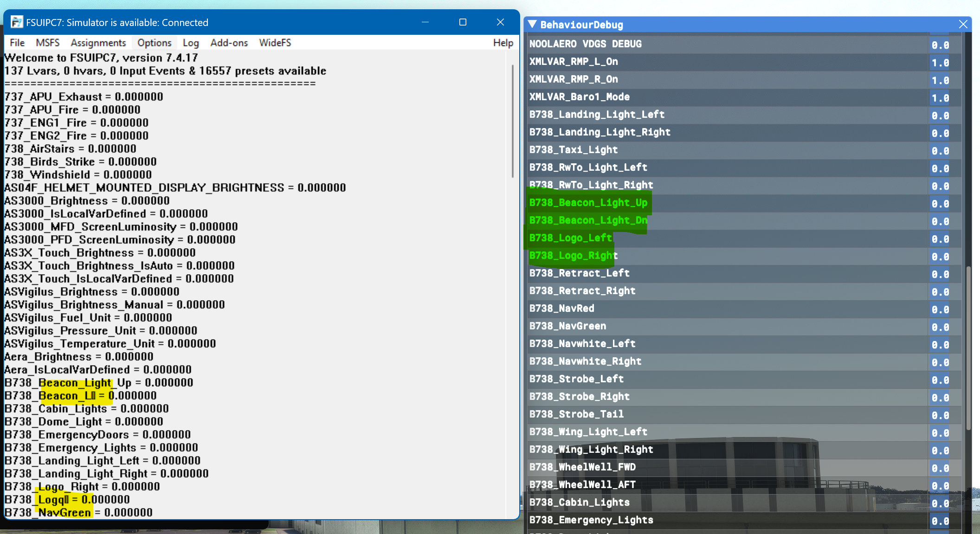The width and height of the screenshot is (980, 534).
Task: Open the Add-ons menu
Action: coord(229,43)
